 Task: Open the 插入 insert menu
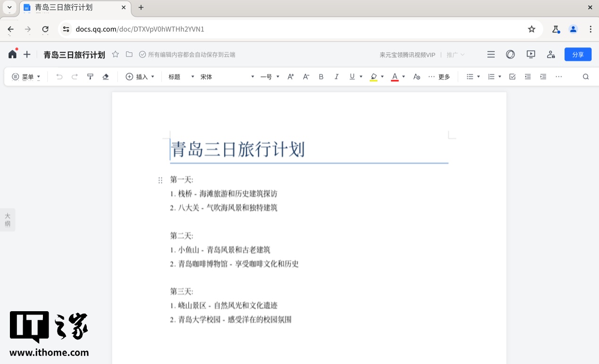pos(140,76)
